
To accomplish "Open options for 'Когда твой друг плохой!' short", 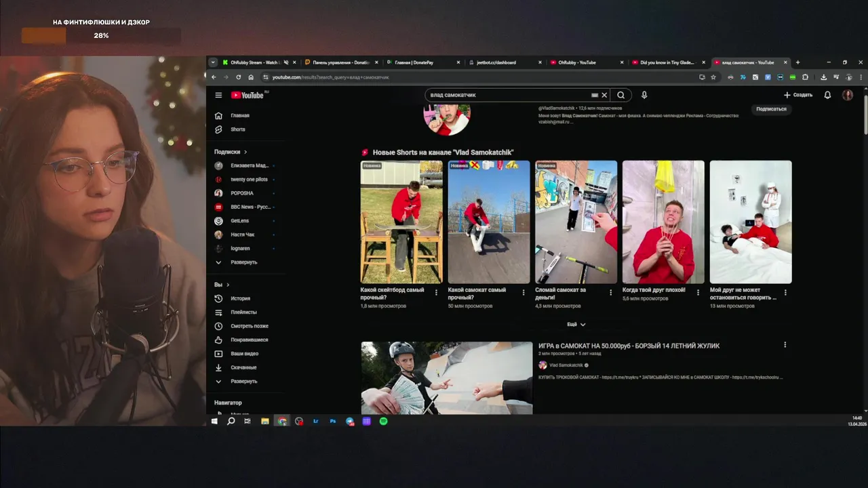I will point(698,293).
